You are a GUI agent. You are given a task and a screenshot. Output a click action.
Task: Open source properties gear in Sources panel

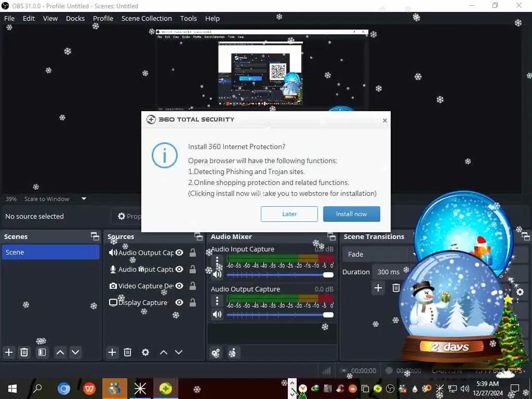pyautogui.click(x=145, y=352)
